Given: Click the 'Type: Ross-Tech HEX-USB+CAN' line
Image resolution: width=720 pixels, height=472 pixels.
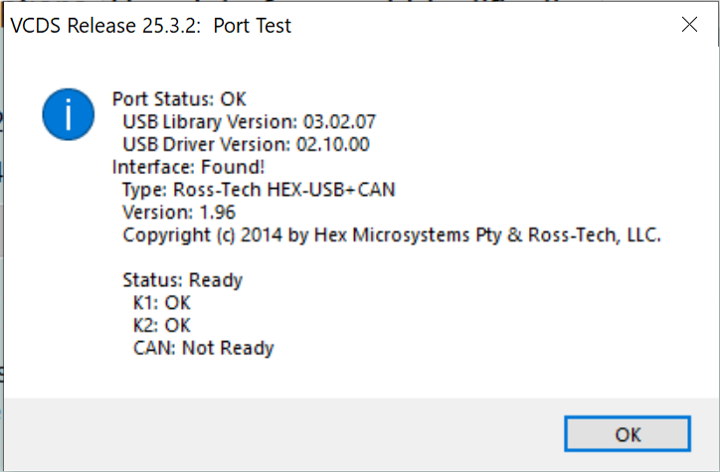Looking at the screenshot, I should (265, 190).
